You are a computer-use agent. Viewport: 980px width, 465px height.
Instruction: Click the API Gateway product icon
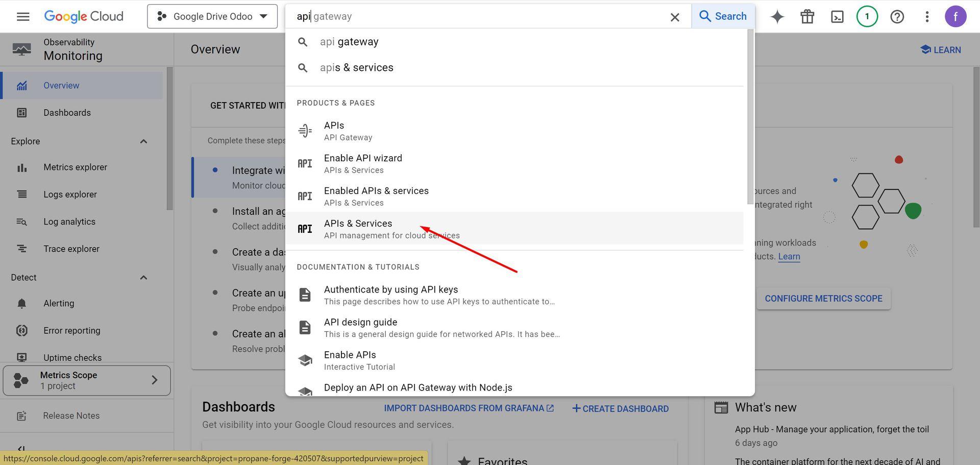tap(305, 131)
